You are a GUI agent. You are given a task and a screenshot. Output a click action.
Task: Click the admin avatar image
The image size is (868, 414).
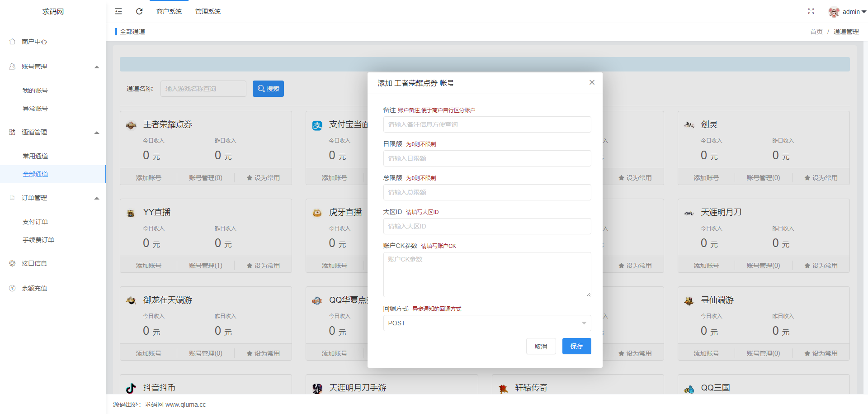click(834, 12)
